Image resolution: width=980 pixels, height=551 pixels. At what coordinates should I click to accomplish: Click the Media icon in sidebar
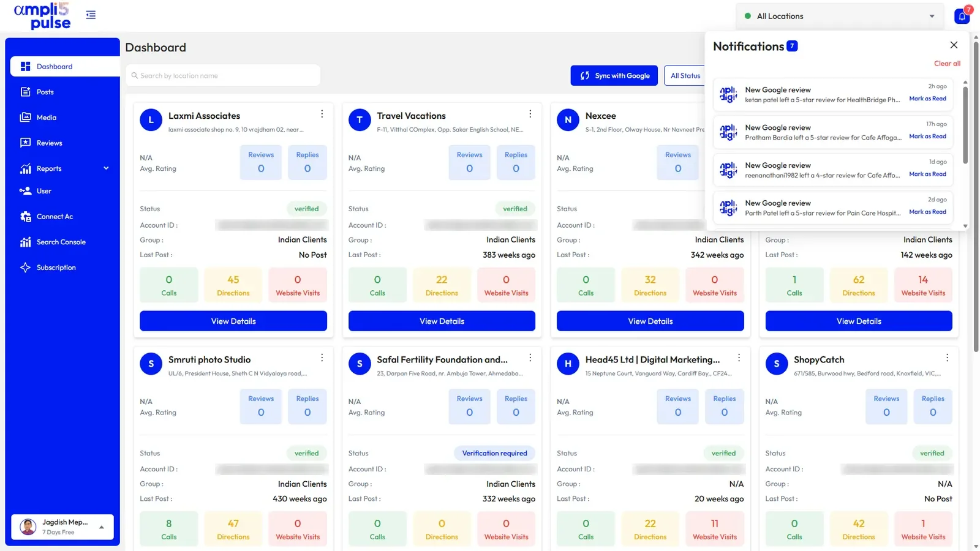click(25, 118)
